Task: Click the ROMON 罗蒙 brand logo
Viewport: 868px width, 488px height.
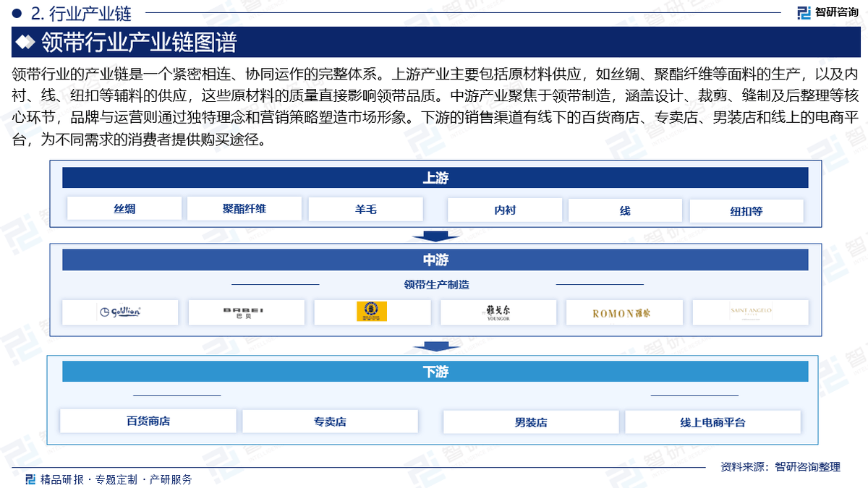Action: point(624,312)
